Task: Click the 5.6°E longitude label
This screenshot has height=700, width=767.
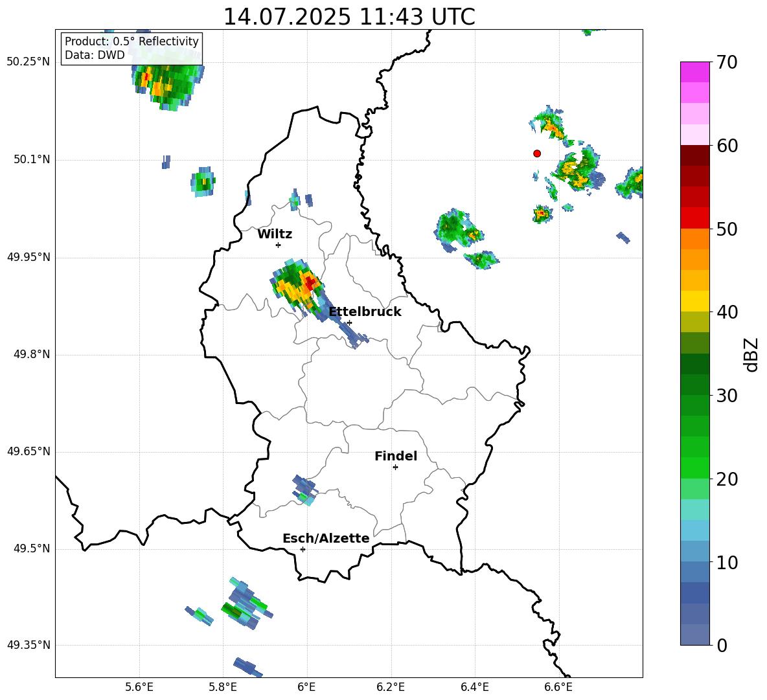Action: pos(139,687)
